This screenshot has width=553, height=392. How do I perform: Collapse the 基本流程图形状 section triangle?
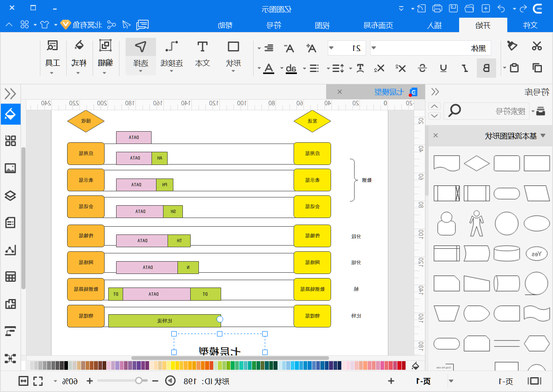pyautogui.click(x=543, y=135)
